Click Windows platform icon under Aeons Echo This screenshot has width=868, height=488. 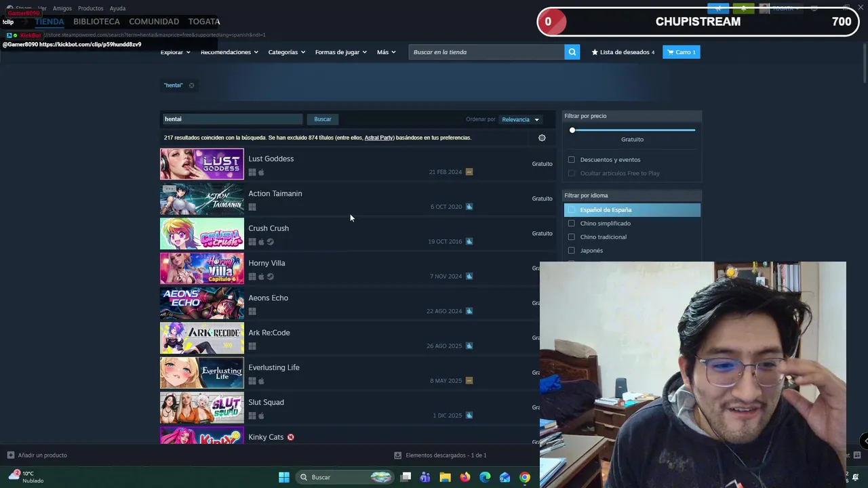click(252, 311)
